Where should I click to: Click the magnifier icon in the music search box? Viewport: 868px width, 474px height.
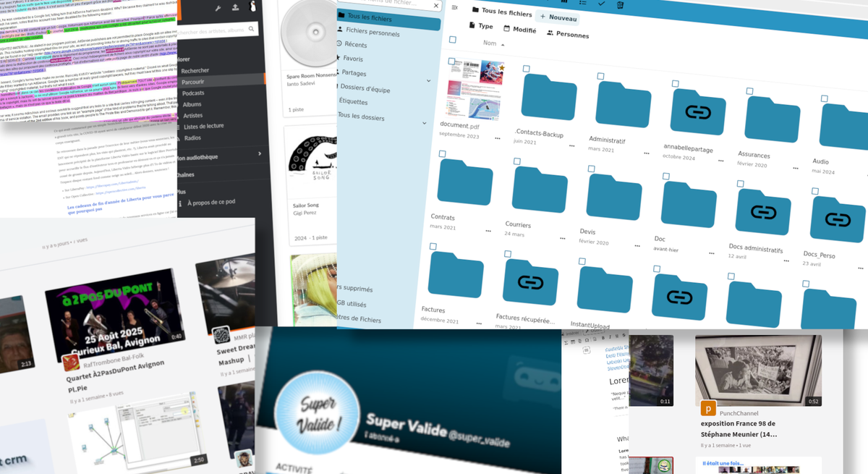click(x=252, y=29)
